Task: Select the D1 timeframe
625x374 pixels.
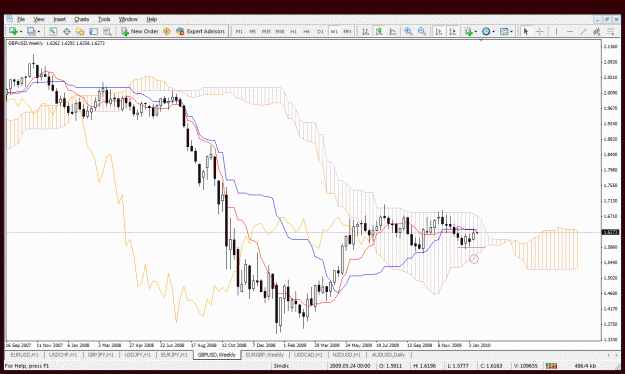Action: click(x=320, y=31)
